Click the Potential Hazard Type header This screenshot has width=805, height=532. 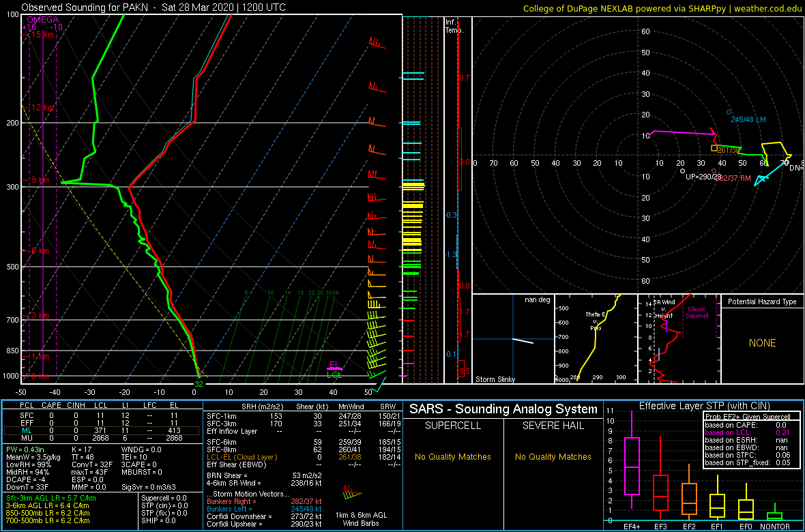762,301
